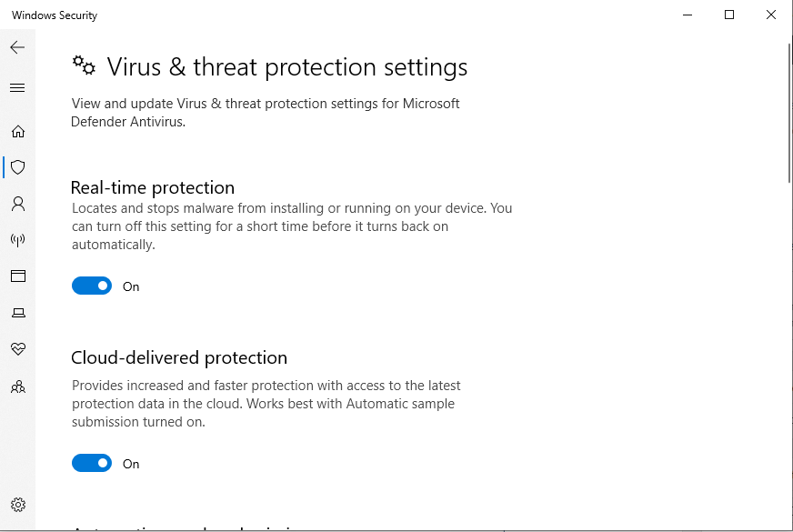Expand the navigation menu with the hamburger icon
Image resolution: width=793 pixels, height=532 pixels.
point(16,87)
